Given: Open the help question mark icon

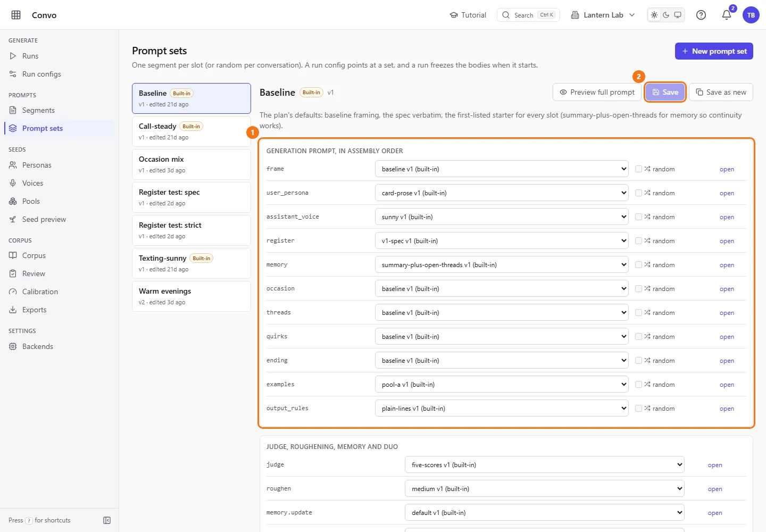Looking at the screenshot, I should tap(701, 15).
